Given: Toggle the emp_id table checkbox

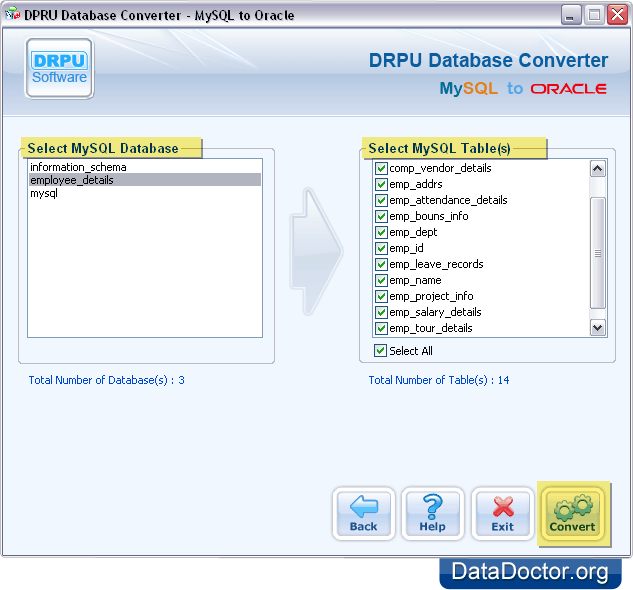Looking at the screenshot, I should point(381,248).
